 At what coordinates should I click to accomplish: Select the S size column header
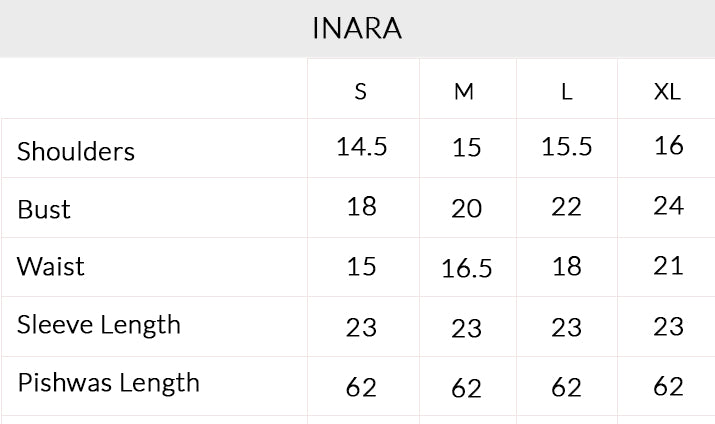(361, 92)
